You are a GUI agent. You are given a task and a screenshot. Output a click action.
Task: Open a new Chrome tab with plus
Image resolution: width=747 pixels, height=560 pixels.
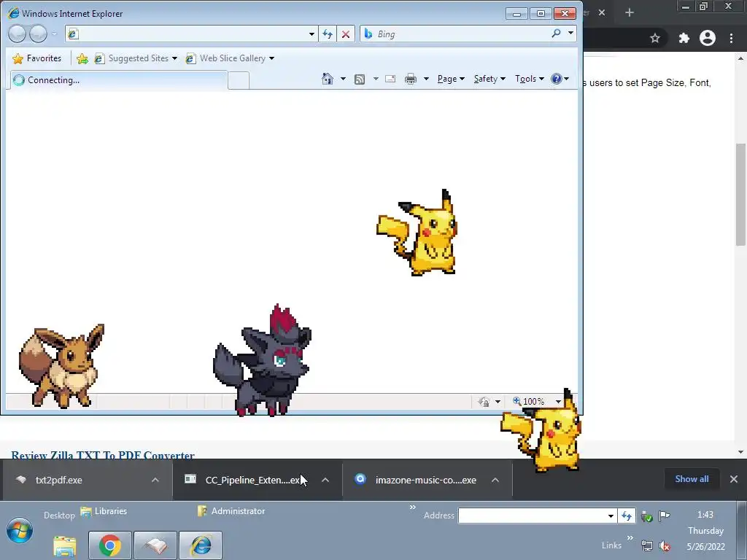pos(630,13)
